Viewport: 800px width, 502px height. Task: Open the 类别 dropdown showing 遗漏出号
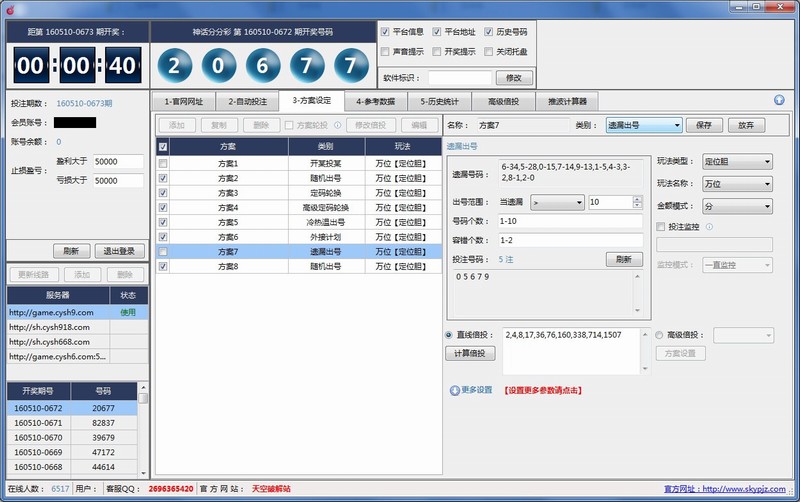[x=644, y=125]
